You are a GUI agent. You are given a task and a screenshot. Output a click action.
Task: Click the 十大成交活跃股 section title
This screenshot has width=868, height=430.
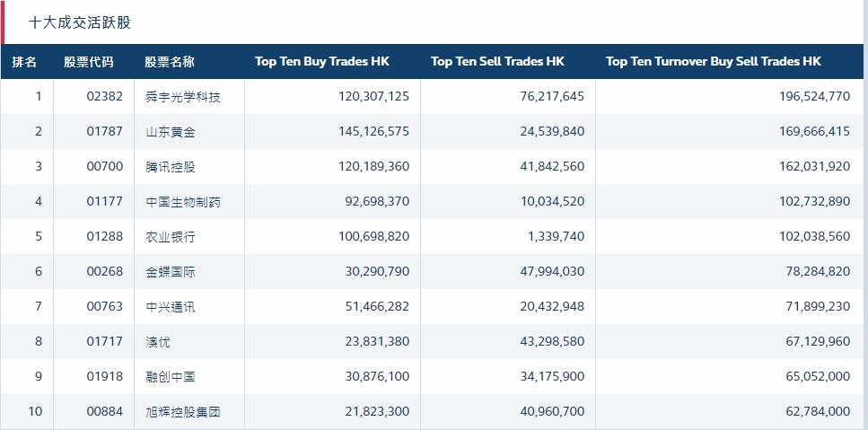(x=80, y=22)
